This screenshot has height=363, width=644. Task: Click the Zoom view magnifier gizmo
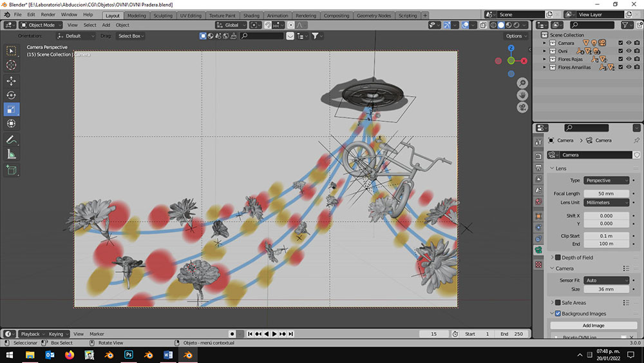522,83
